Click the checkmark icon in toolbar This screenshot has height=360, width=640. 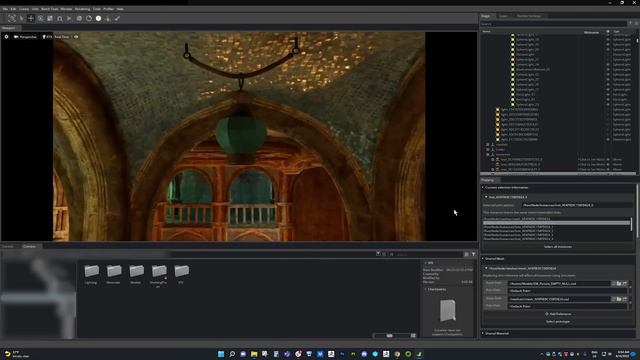click(118, 18)
